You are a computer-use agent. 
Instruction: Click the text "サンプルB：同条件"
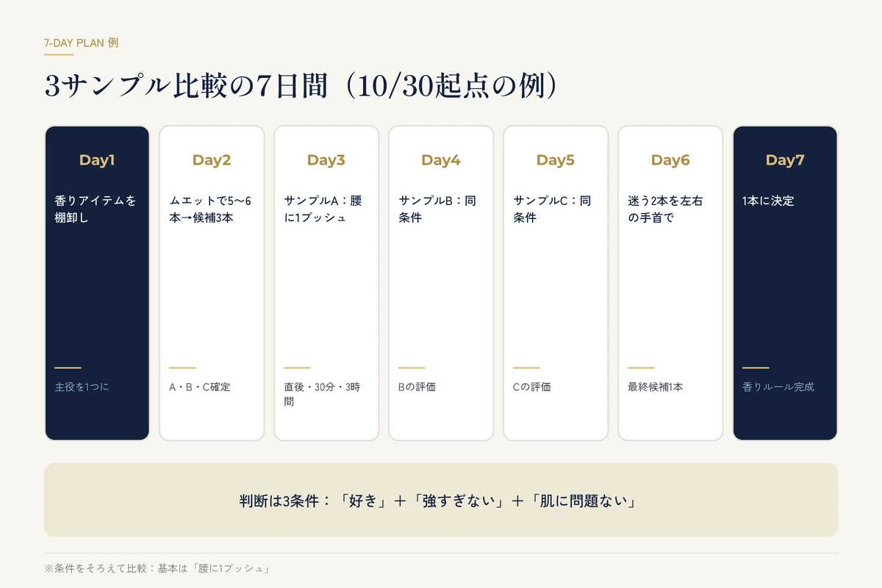click(437, 209)
